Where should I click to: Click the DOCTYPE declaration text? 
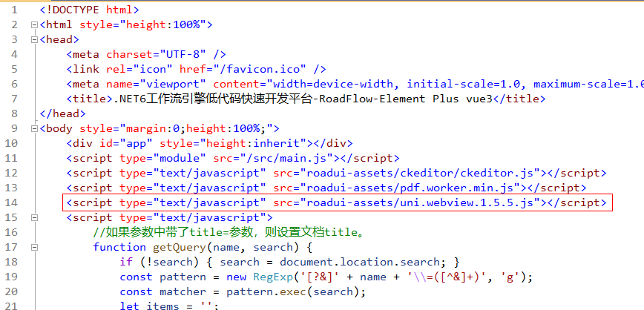[x=90, y=10]
